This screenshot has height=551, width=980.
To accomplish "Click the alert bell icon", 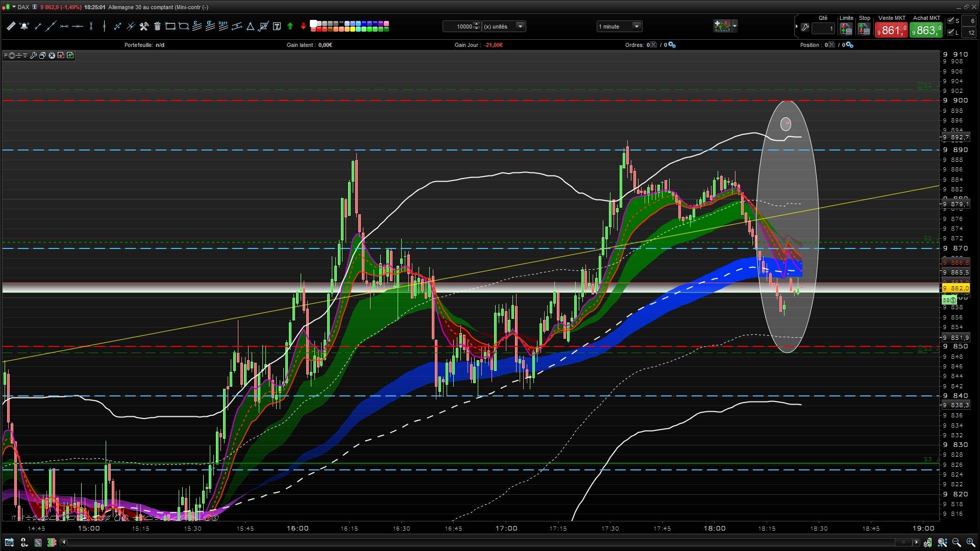I will point(24,26).
